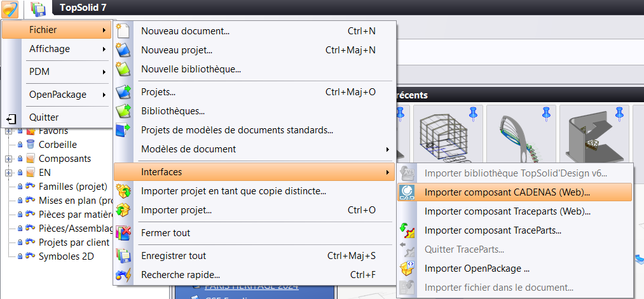Choose Importer composant CADENAS (Web)
Screen dimensions: 644x299
coord(515,192)
